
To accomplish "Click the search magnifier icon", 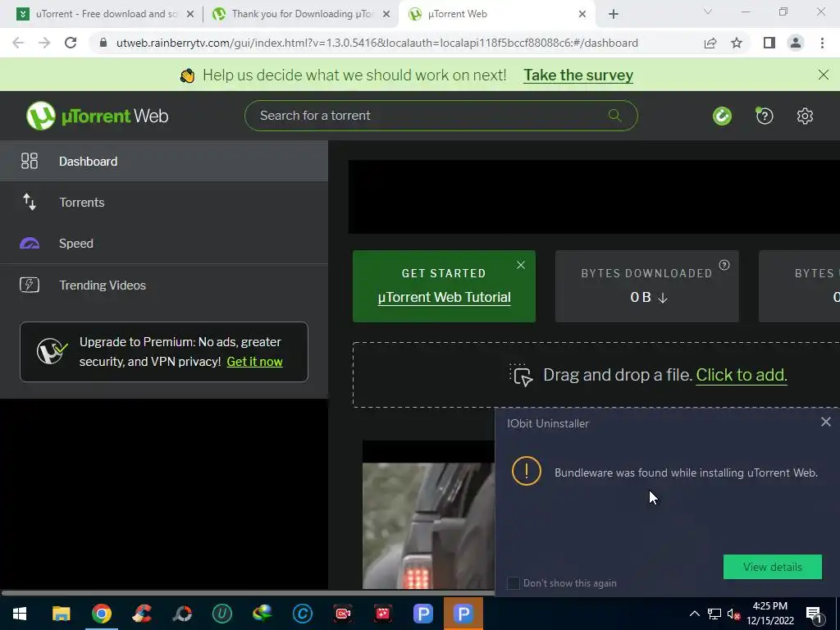I will tap(615, 115).
